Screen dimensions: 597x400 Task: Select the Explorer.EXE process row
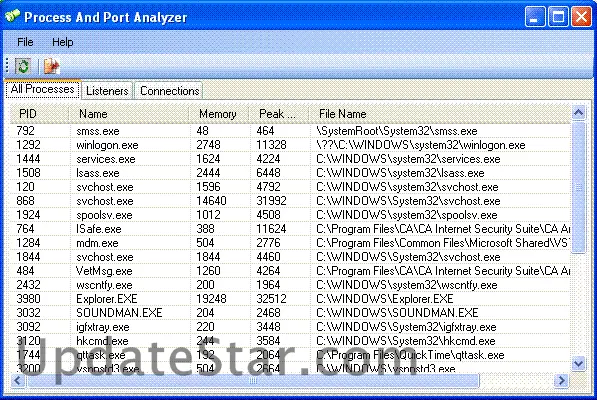click(x=290, y=299)
